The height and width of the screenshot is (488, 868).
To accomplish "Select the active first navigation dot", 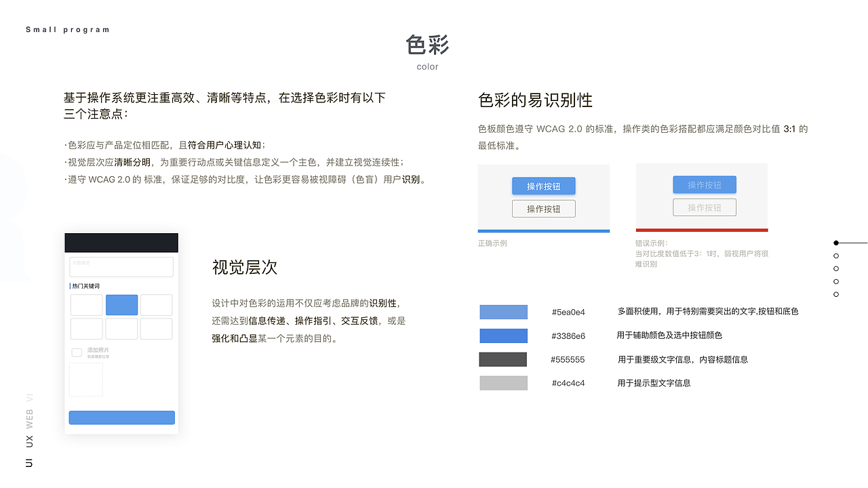I will click(835, 243).
